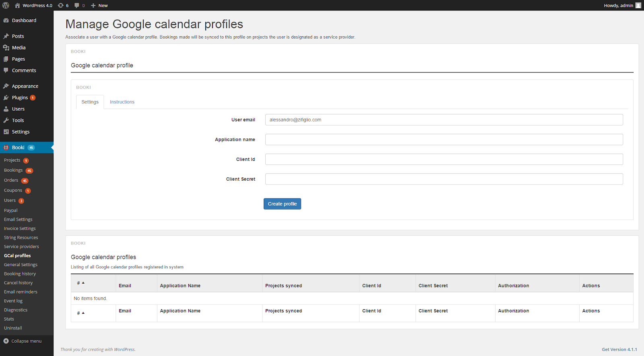
Task: Open Booki Bookings submenu item
Action: point(13,170)
